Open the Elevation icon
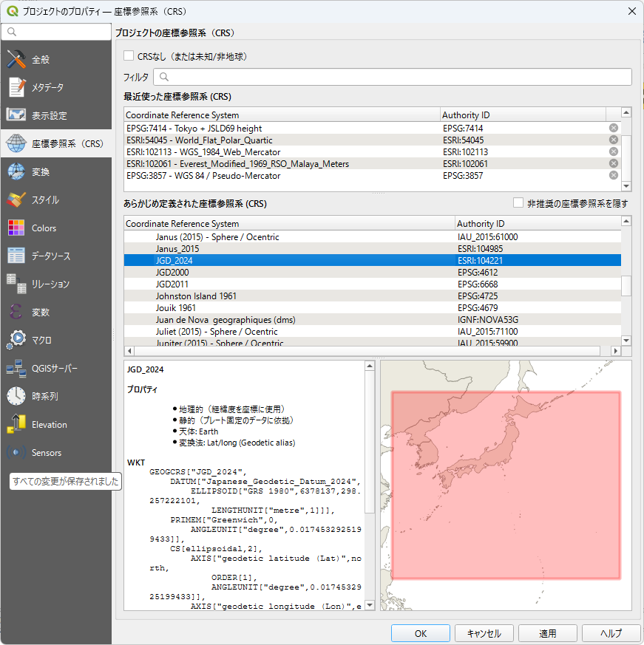 (16, 424)
